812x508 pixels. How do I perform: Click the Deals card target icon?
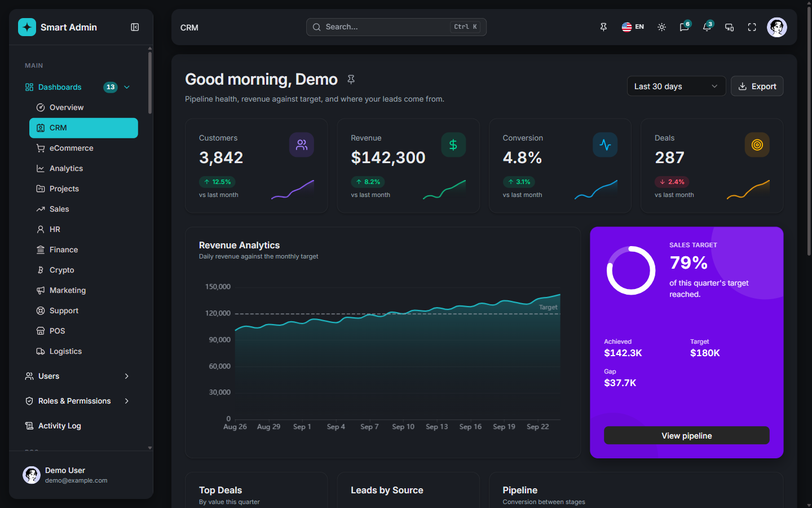click(x=757, y=145)
